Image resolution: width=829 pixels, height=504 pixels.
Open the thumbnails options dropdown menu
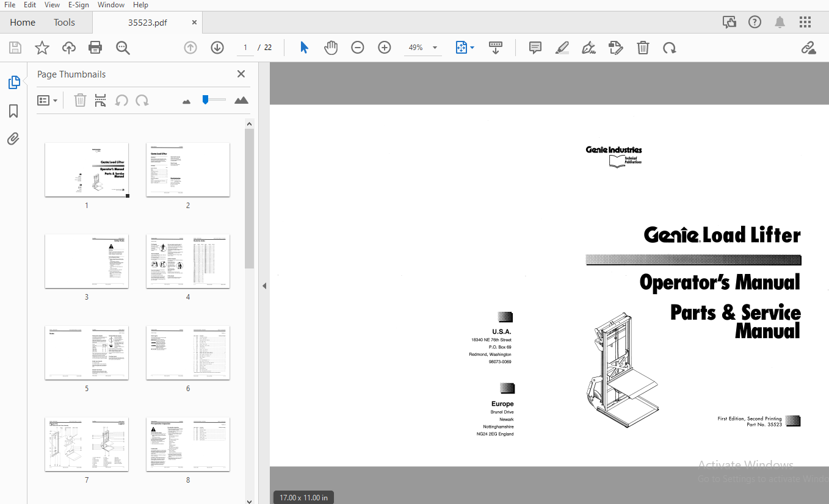pos(48,100)
